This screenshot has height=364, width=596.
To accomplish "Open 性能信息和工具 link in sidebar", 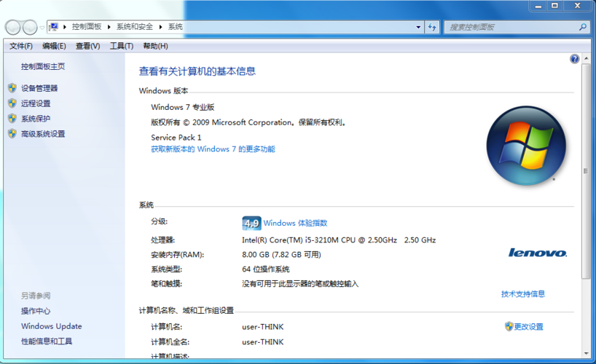I will [x=47, y=341].
